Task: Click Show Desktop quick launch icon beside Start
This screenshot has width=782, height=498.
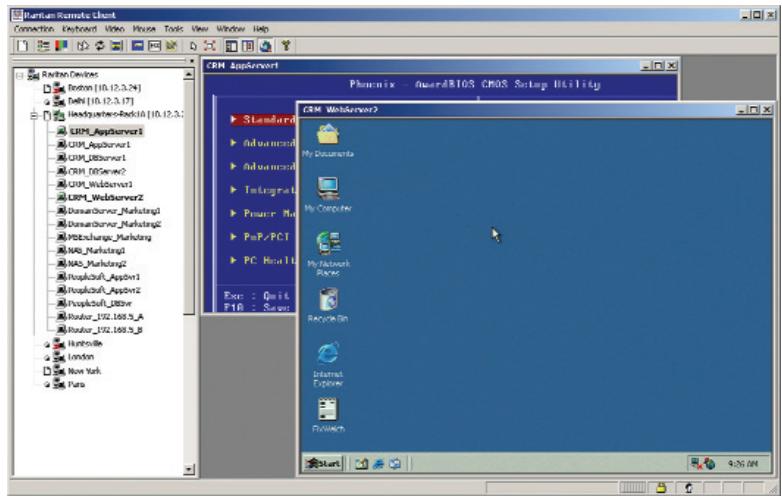Action: tap(362, 464)
